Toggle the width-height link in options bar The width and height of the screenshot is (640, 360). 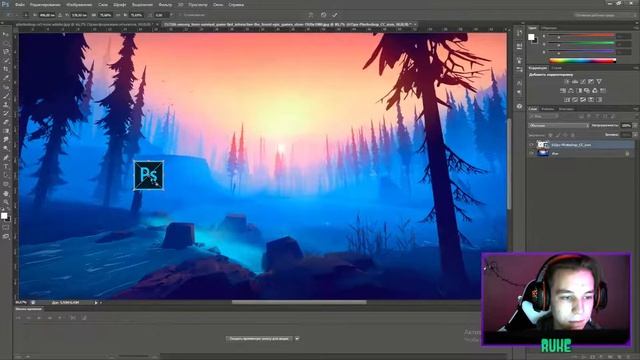[x=118, y=15]
